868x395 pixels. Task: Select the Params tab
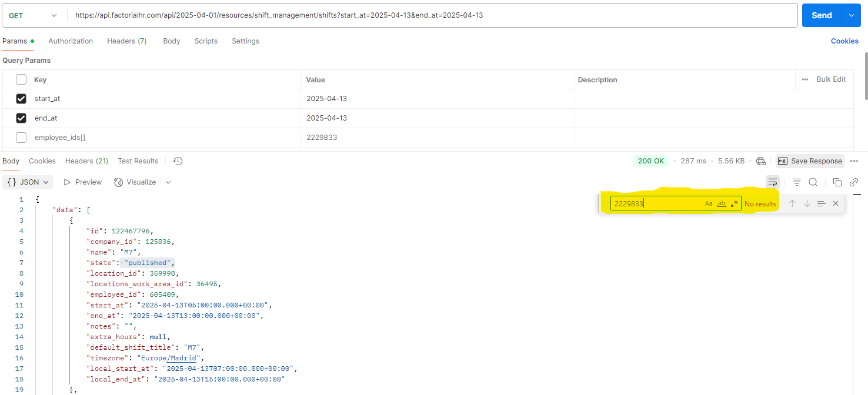(18, 41)
